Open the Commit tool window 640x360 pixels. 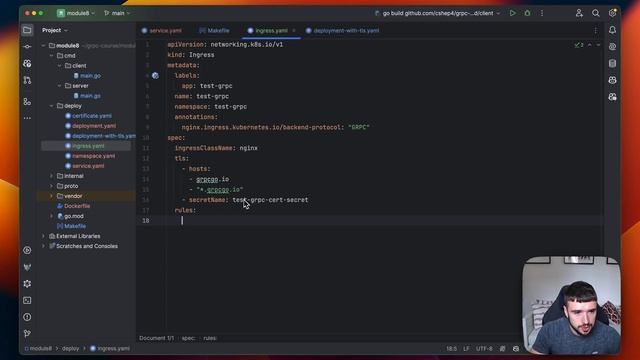pyautogui.click(x=27, y=47)
